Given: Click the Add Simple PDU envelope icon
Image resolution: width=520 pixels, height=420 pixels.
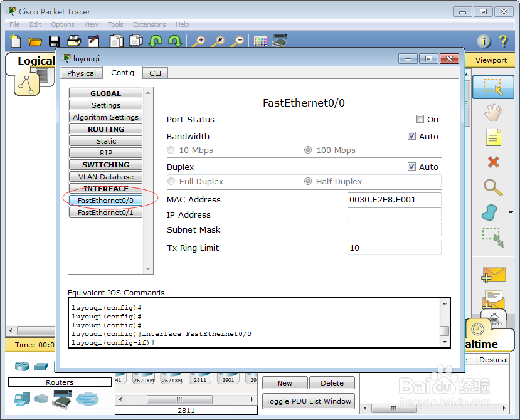Looking at the screenshot, I should point(493,275).
